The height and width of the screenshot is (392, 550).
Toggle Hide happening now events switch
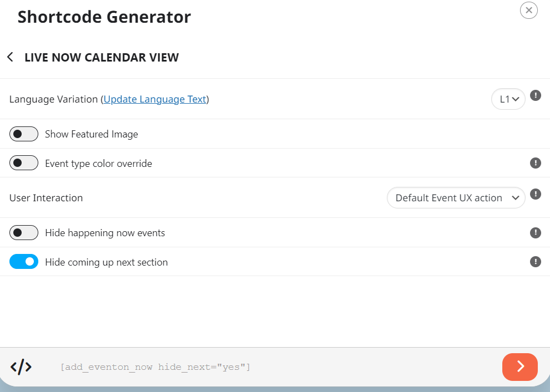[24, 233]
